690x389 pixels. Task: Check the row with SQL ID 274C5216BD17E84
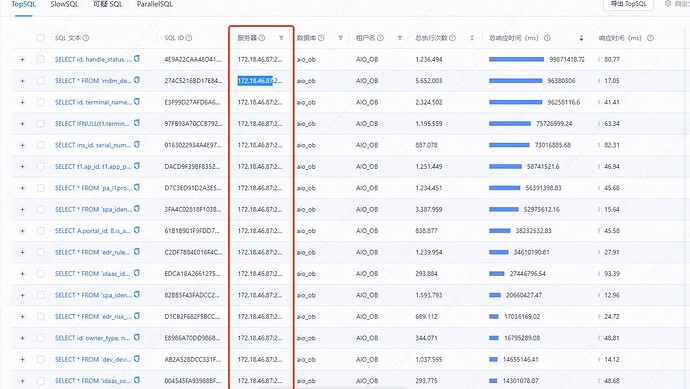[40, 81]
